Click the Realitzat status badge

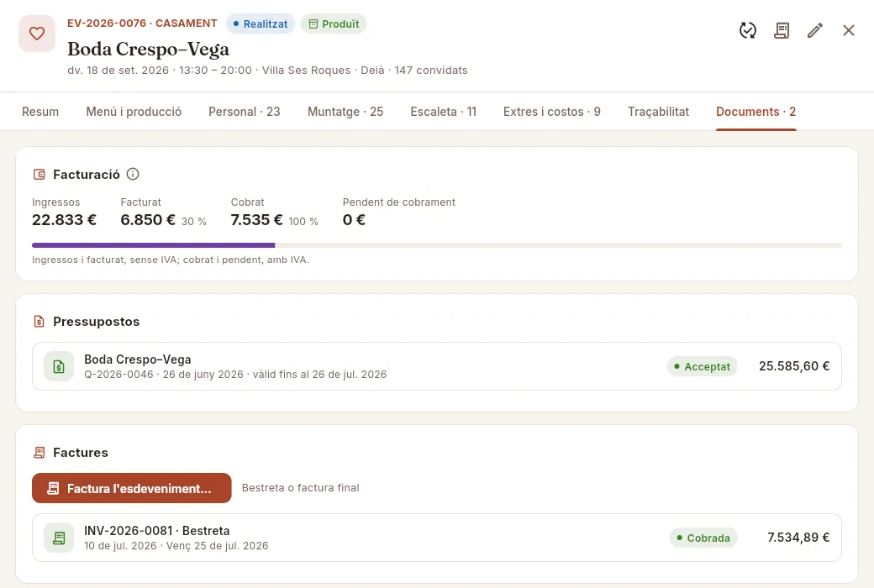click(261, 24)
